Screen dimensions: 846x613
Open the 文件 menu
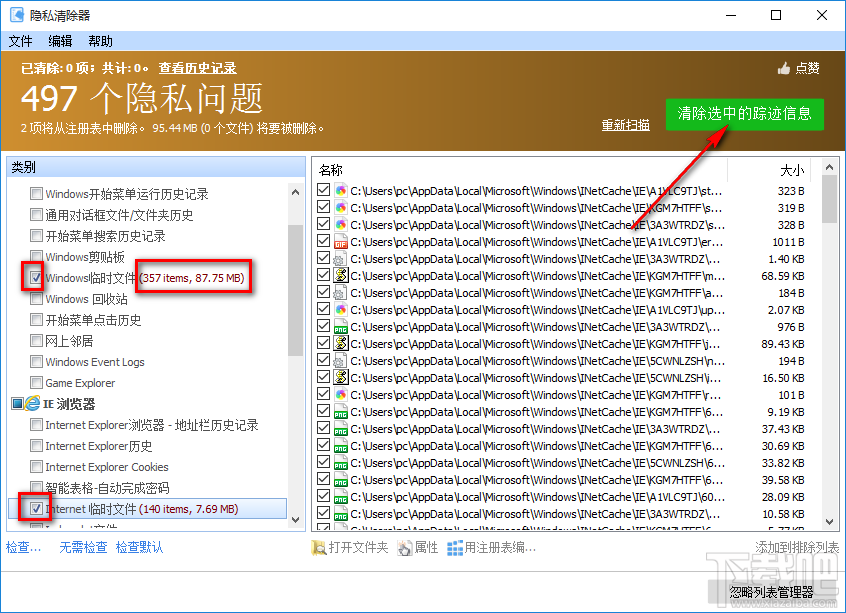coord(20,41)
